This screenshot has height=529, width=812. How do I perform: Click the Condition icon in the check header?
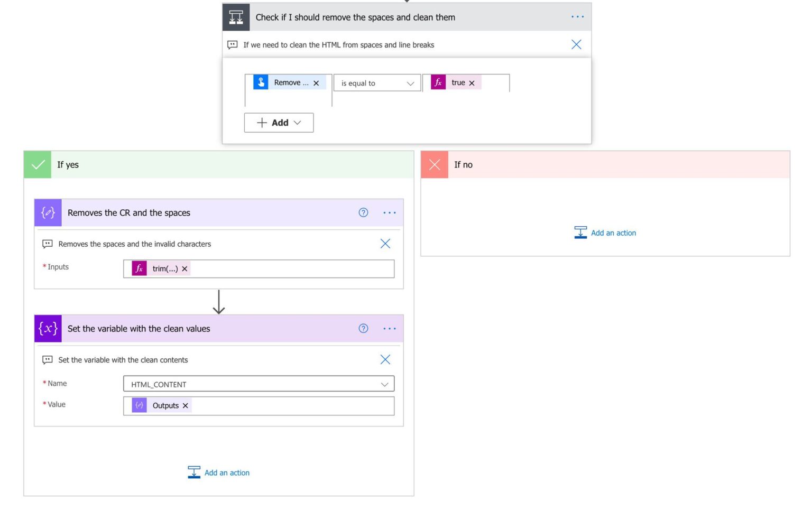tap(236, 17)
